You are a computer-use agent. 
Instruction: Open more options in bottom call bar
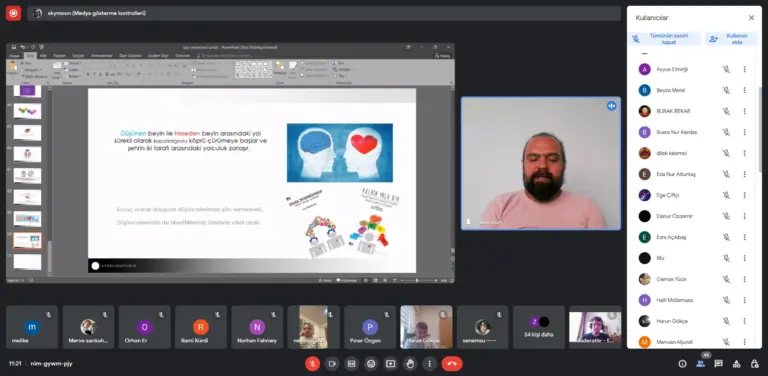tap(430, 364)
